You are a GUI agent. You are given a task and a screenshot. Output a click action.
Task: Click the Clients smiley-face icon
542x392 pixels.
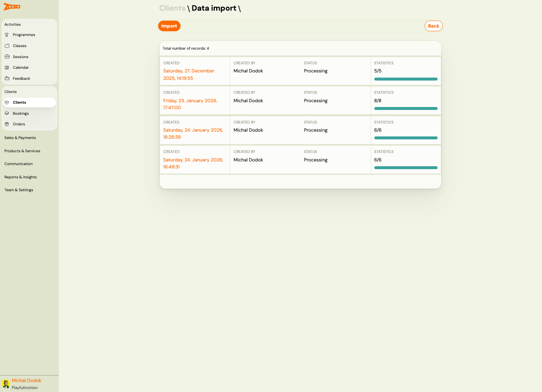pyautogui.click(x=7, y=102)
